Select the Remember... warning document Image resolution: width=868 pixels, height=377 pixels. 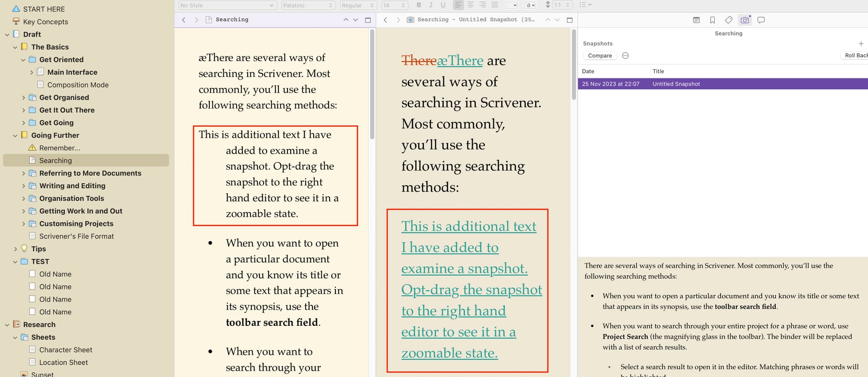pos(59,148)
